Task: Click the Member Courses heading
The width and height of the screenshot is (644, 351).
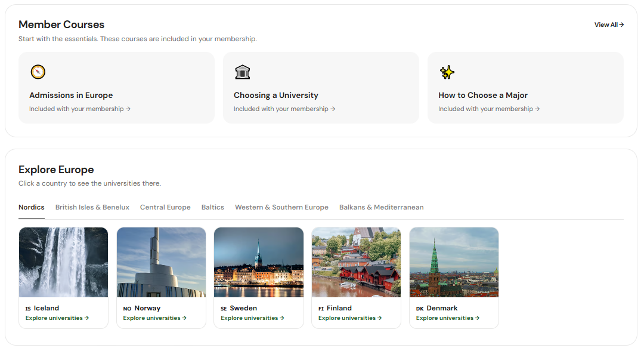Action: click(x=61, y=24)
